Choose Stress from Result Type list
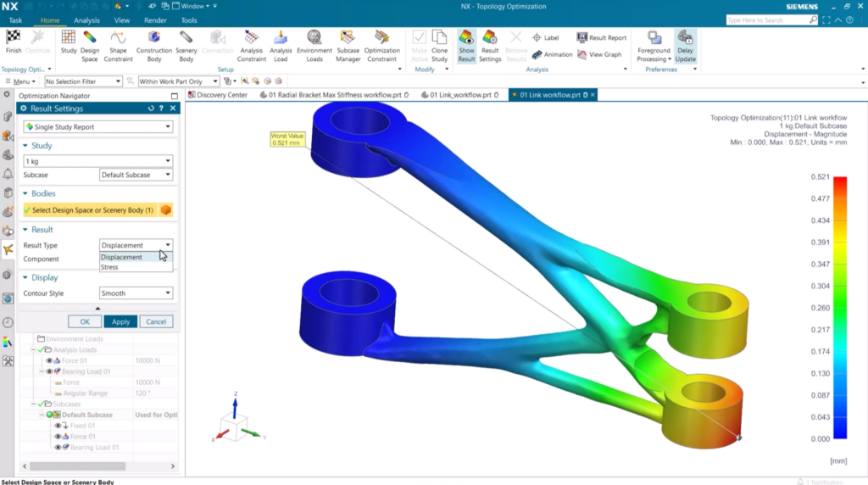The width and height of the screenshot is (868, 485). pyautogui.click(x=109, y=267)
